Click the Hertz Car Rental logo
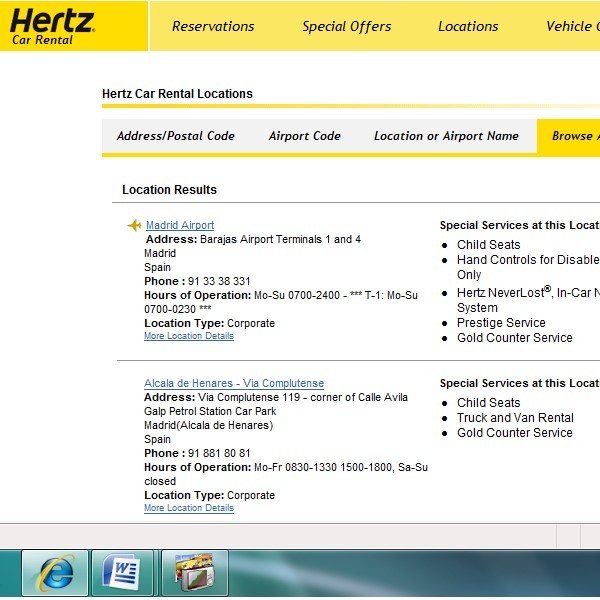This screenshot has width=600, height=600. (53, 26)
